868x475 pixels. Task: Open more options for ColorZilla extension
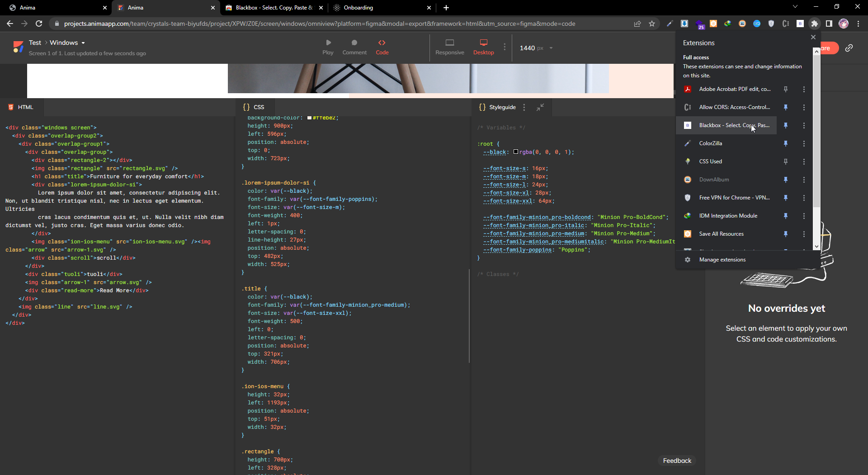click(804, 143)
